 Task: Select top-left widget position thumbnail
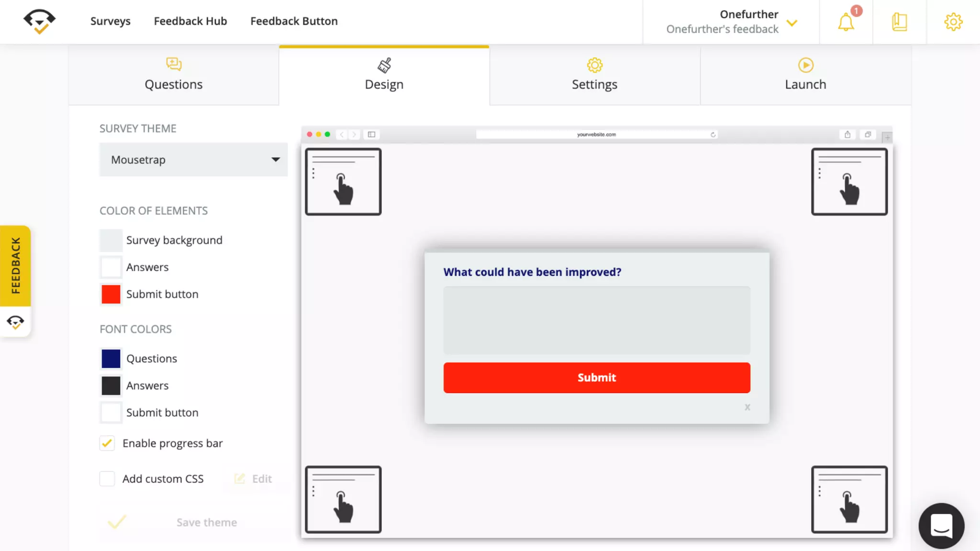click(343, 182)
